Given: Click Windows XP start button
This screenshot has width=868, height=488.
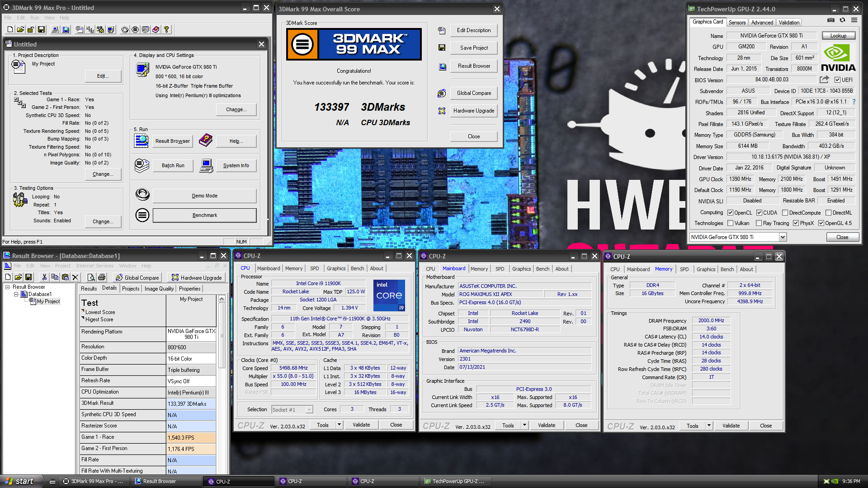Looking at the screenshot, I should tap(21, 481).
